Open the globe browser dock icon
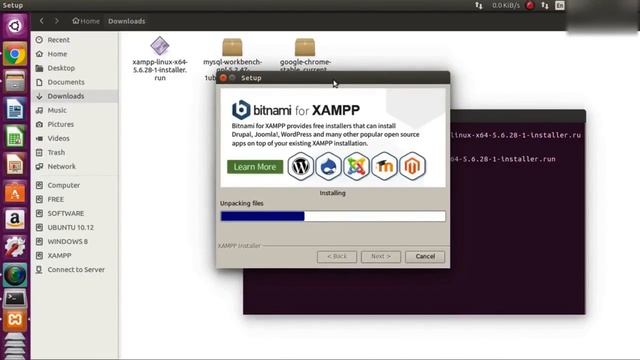Image resolution: width=640 pixels, height=360 pixels. [x=15, y=275]
